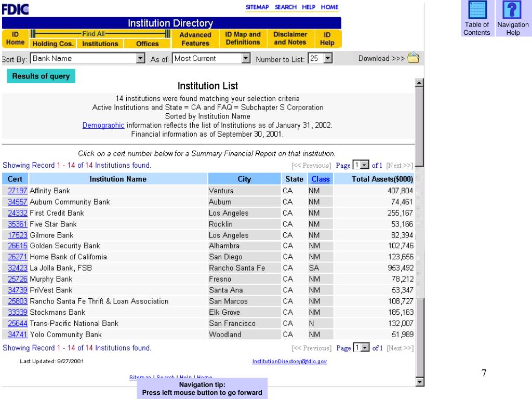Click the SEARCH link at top
The height and width of the screenshot is (399, 532).
286,7
